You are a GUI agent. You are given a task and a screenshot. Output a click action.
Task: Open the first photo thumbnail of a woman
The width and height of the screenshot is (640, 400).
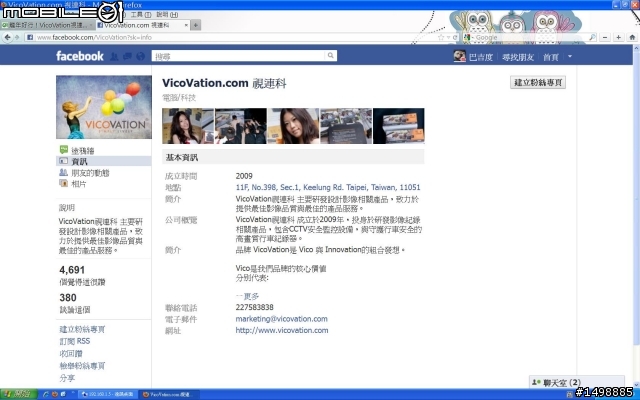click(x=188, y=126)
